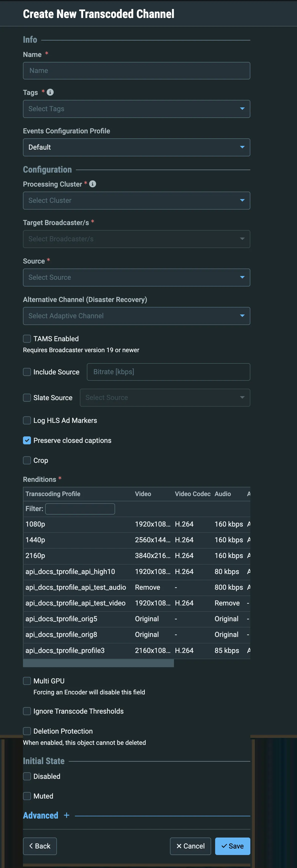The width and height of the screenshot is (297, 868).
Task: Click the Processing Cluster info icon
Action: click(x=93, y=184)
